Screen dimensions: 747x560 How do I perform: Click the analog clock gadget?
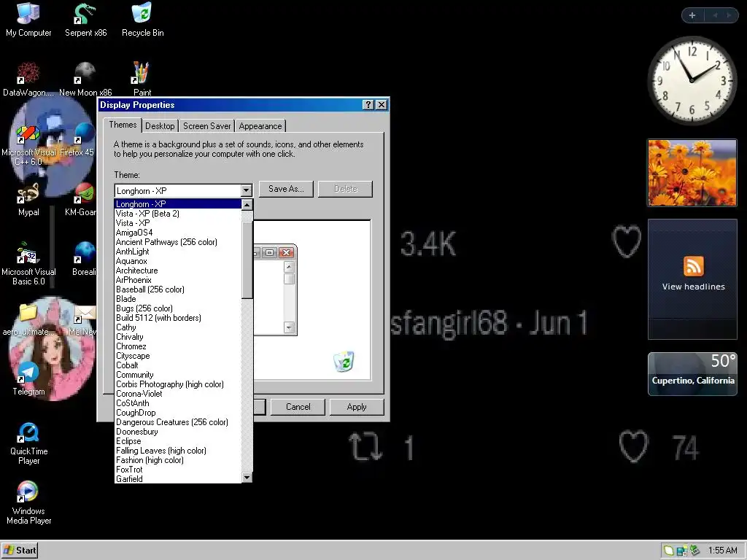692,81
